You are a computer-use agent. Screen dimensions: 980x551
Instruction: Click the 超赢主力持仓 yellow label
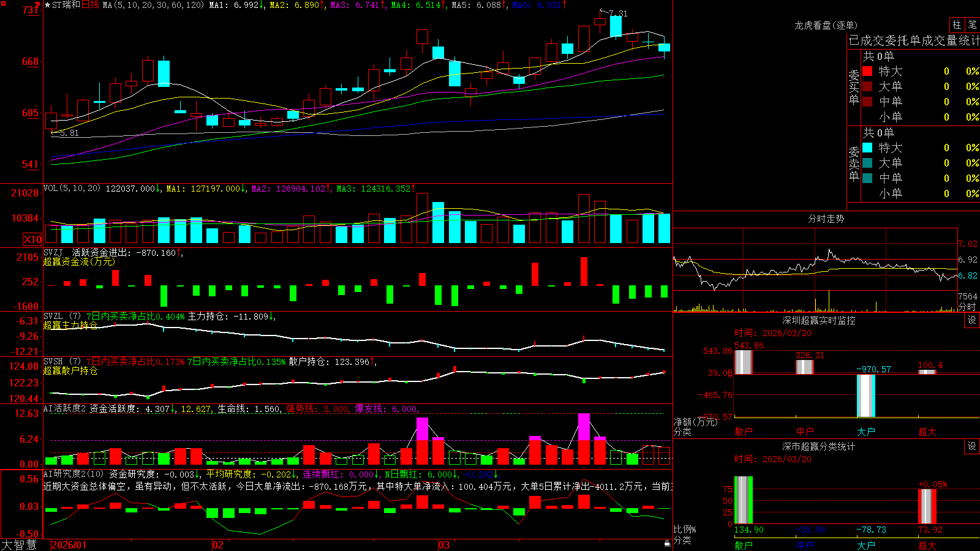pos(70,325)
